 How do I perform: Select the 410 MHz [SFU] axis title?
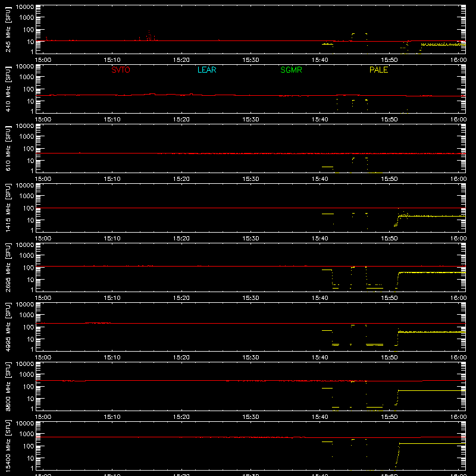click(8, 89)
